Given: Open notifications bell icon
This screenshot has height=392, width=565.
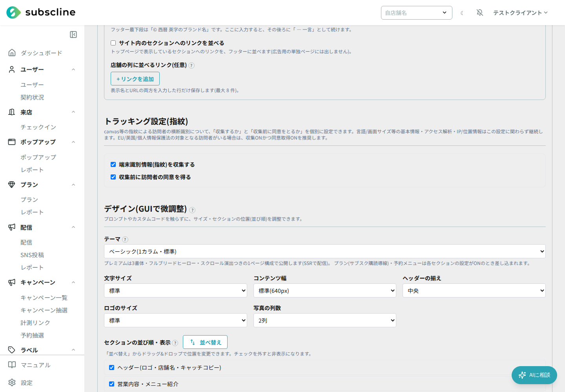Looking at the screenshot, I should pos(479,13).
